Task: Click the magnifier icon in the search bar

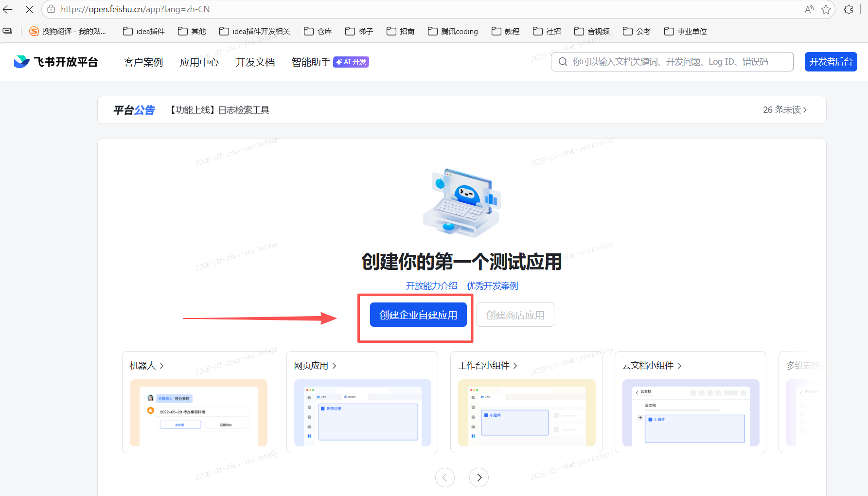Action: 563,61
